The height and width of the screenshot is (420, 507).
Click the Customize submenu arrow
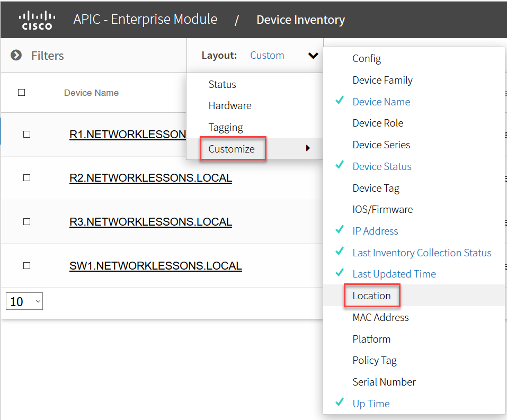[308, 148]
